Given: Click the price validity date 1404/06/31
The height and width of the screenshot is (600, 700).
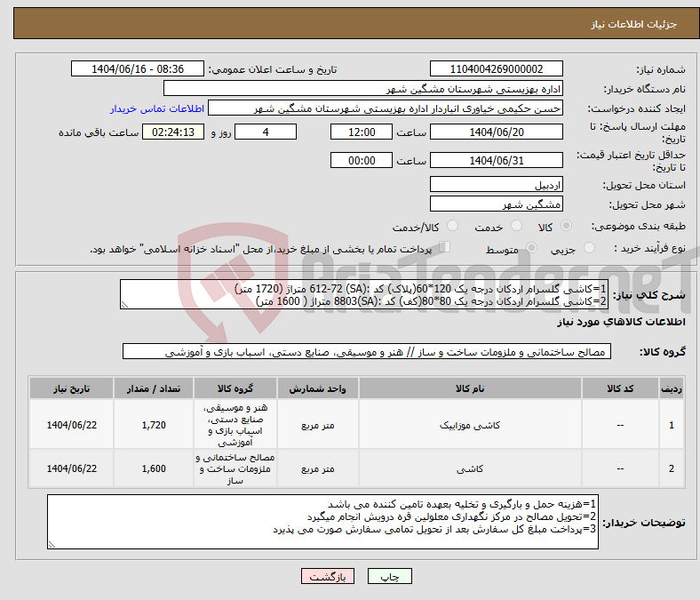Looking at the screenshot, I should coord(497,160).
